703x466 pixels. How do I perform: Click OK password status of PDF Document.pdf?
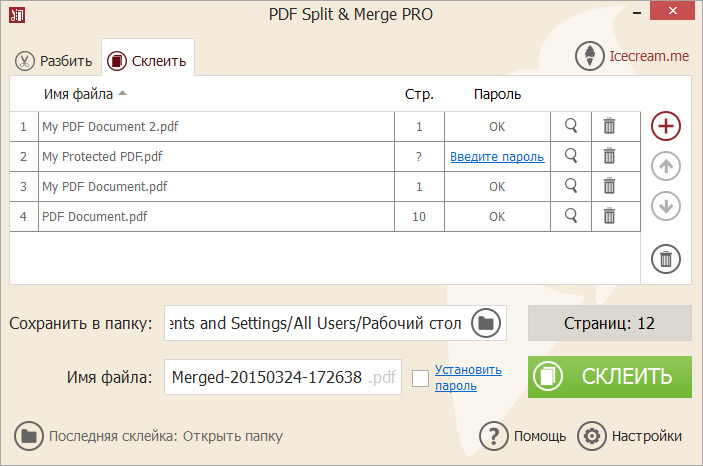coord(497,217)
